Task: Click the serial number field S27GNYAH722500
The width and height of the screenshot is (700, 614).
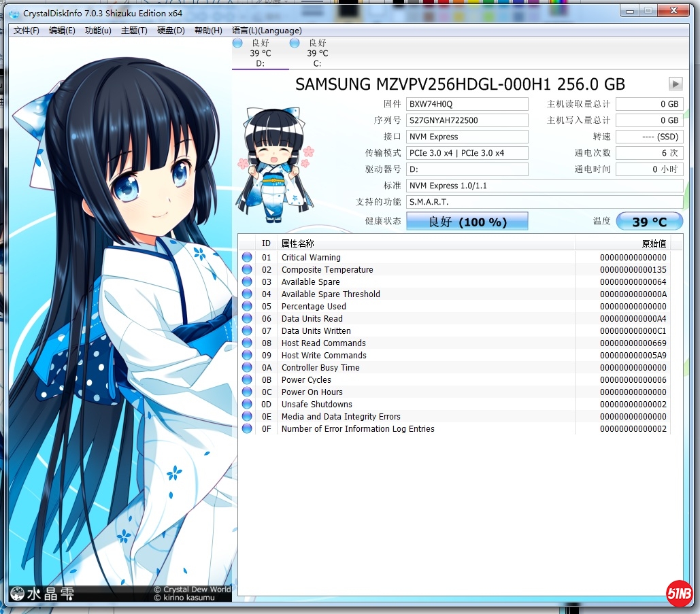Action: point(467,120)
